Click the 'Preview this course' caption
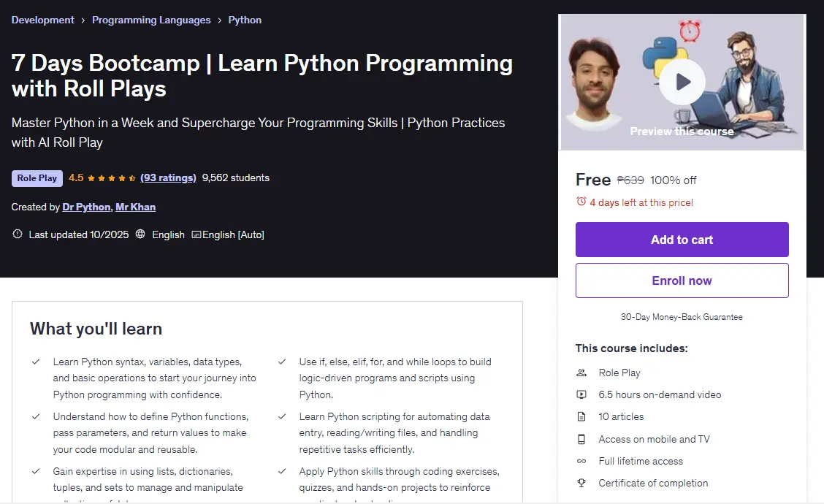824x504 pixels. (682, 131)
